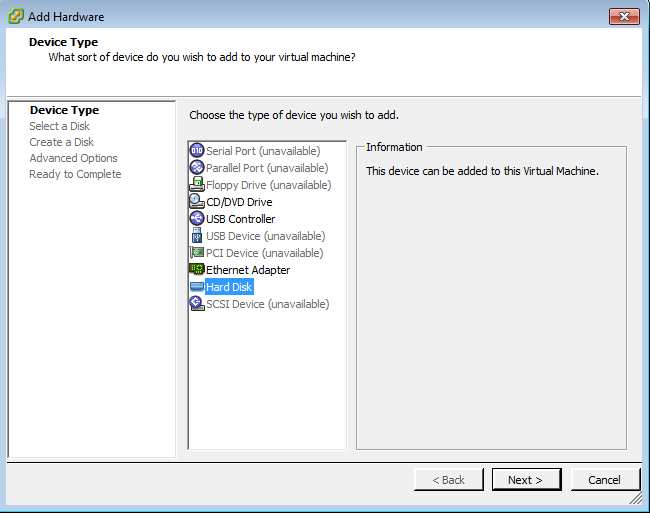Close the Add Hardware dialog window
The width and height of the screenshot is (650, 513).
624,16
